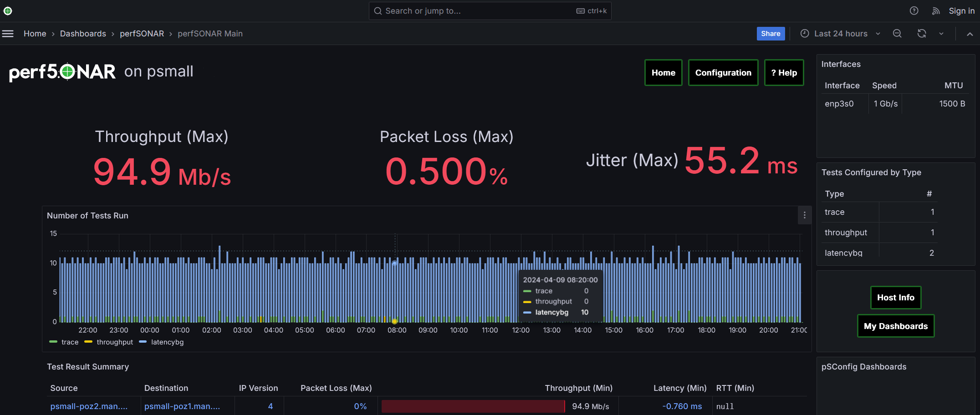Image resolution: width=980 pixels, height=415 pixels.
Task: Focus the Search or jump to field
Action: coord(490,11)
